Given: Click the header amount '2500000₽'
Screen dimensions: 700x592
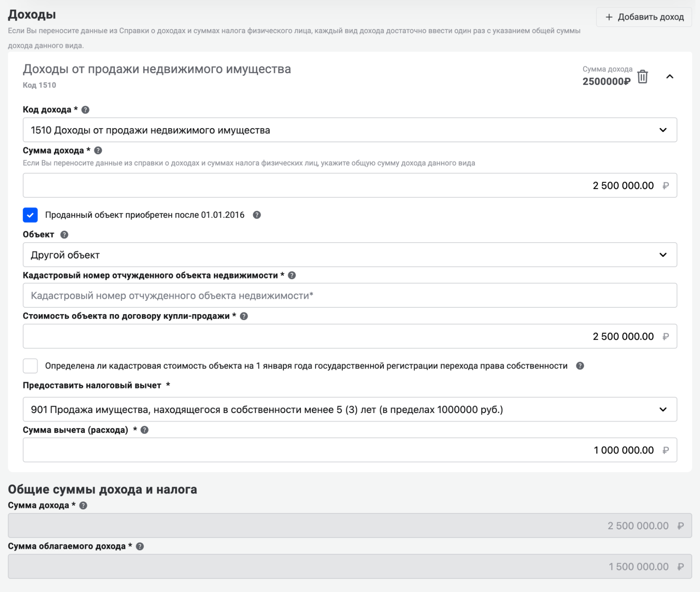Looking at the screenshot, I should click(606, 81).
